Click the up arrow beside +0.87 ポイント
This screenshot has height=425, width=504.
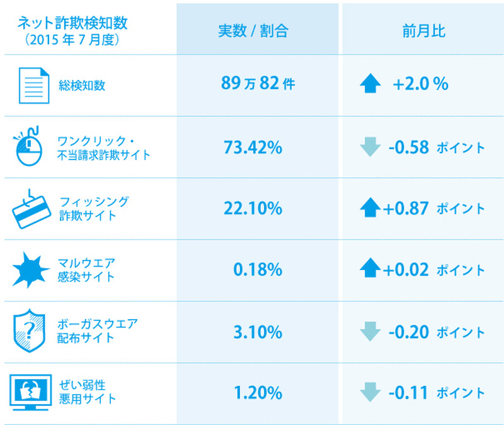coord(370,209)
